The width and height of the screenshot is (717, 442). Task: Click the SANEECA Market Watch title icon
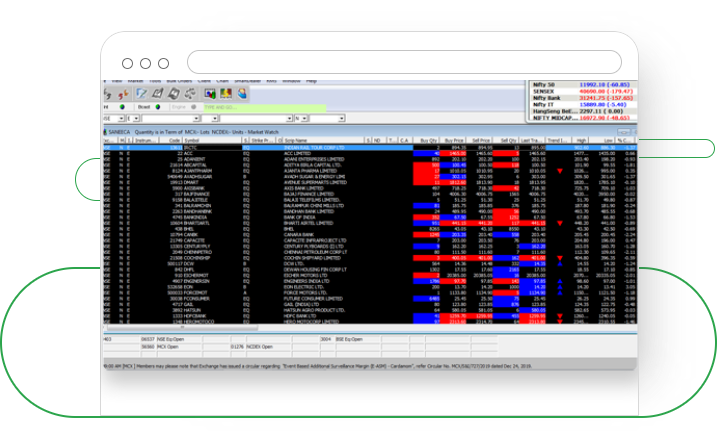(x=106, y=132)
